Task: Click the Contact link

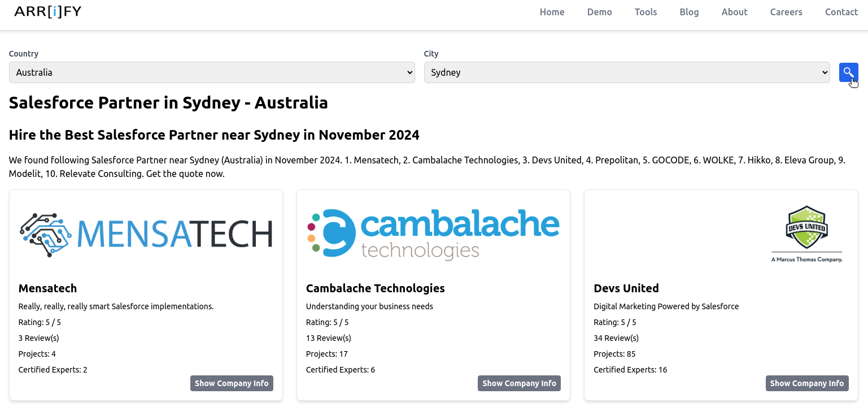Action: pyautogui.click(x=841, y=12)
